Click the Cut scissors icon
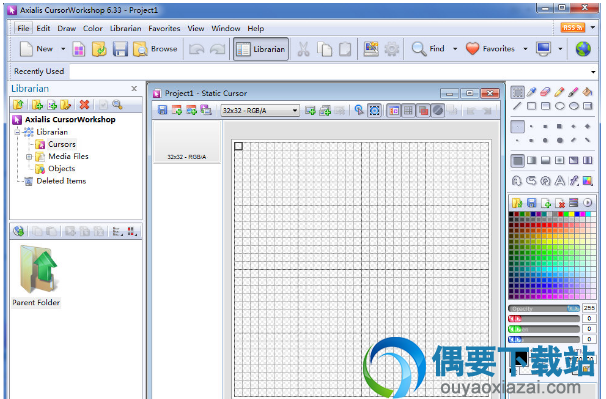The width and height of the screenshot is (606, 399). pos(303,49)
